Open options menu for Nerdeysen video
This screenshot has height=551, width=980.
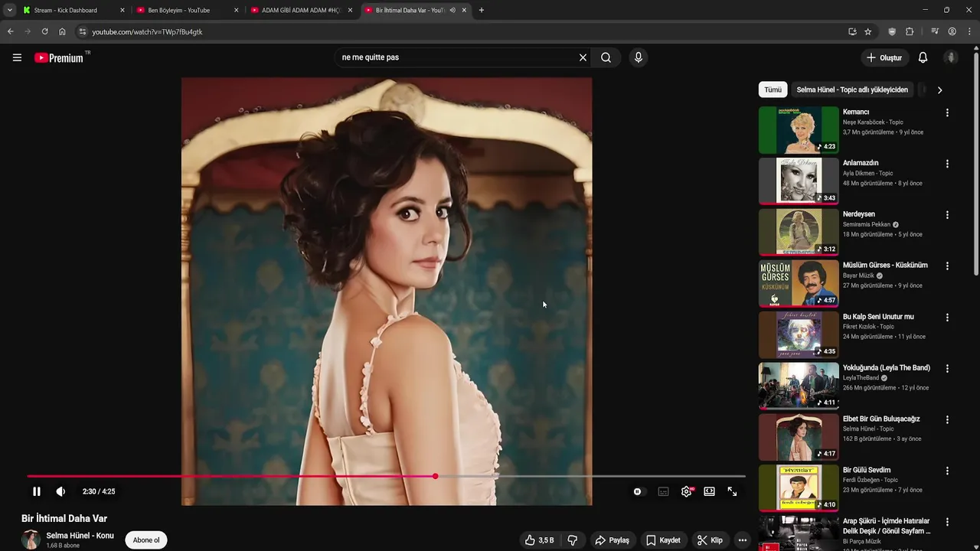pyautogui.click(x=947, y=215)
